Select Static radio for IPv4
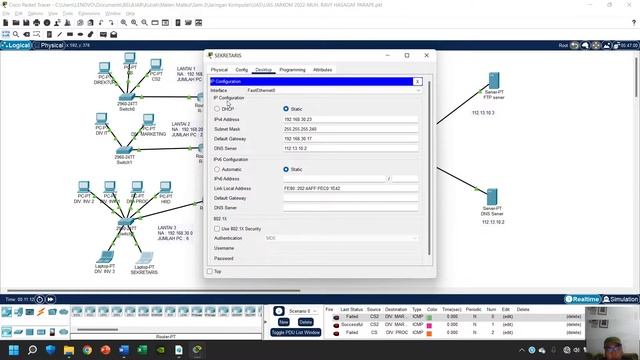 pos(286,109)
